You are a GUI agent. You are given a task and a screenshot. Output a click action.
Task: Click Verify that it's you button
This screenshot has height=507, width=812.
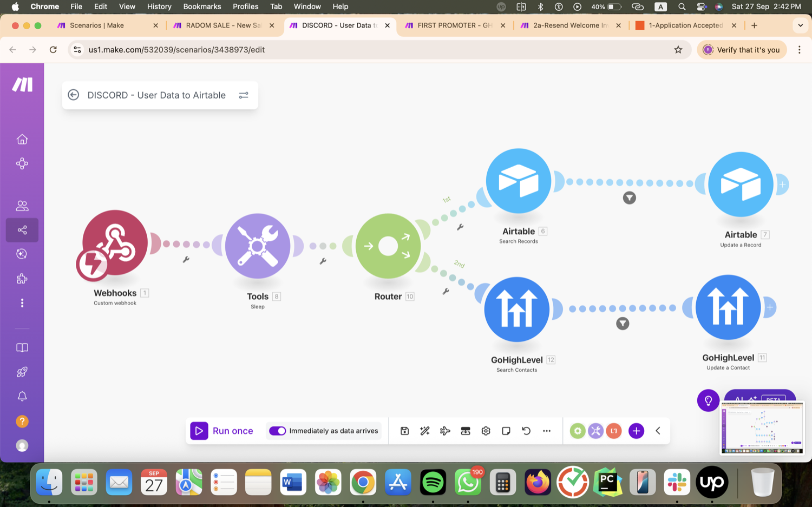pos(742,50)
